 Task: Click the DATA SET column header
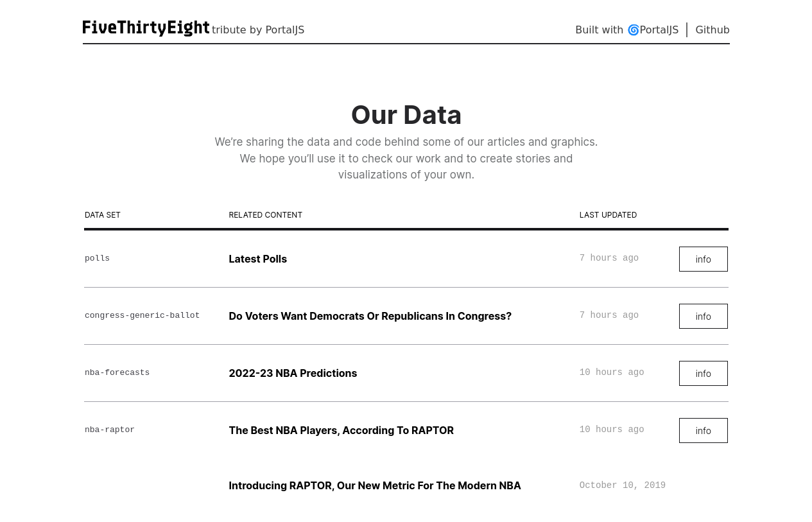coord(103,215)
